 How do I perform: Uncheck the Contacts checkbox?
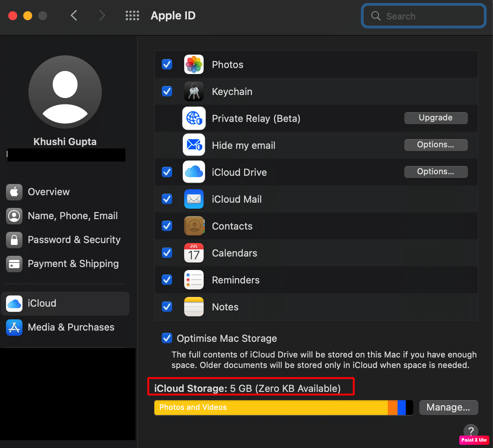[x=167, y=226]
